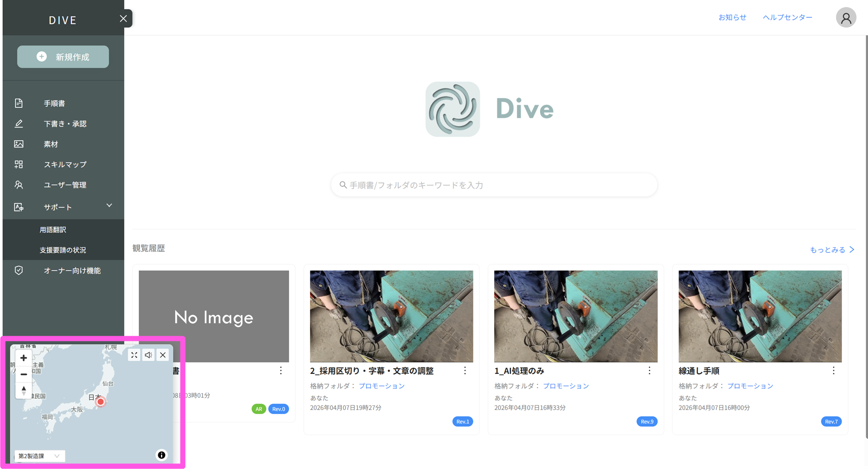Viewport: 868px width, 469px height.
Task: Click the red location marker on the map
Action: (x=100, y=402)
